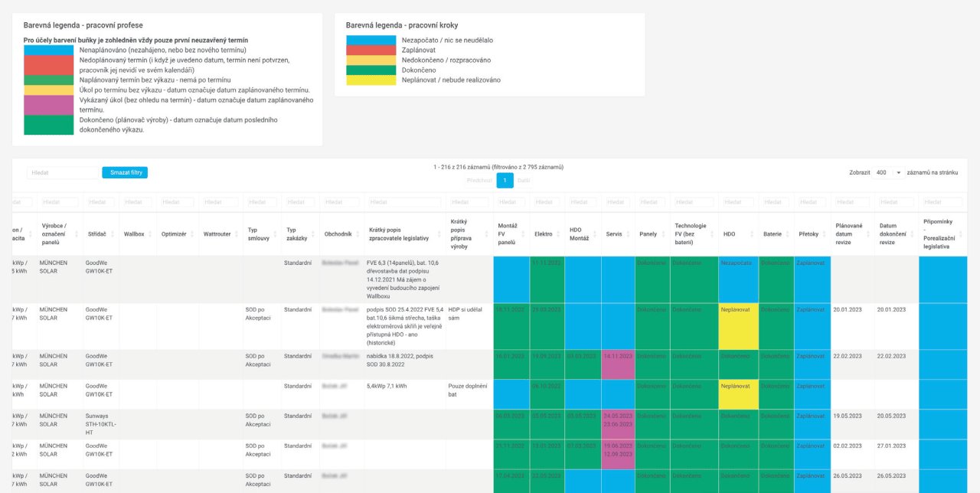Click the filter field above Typ zakázky
The height and width of the screenshot is (493, 980).
(x=300, y=202)
